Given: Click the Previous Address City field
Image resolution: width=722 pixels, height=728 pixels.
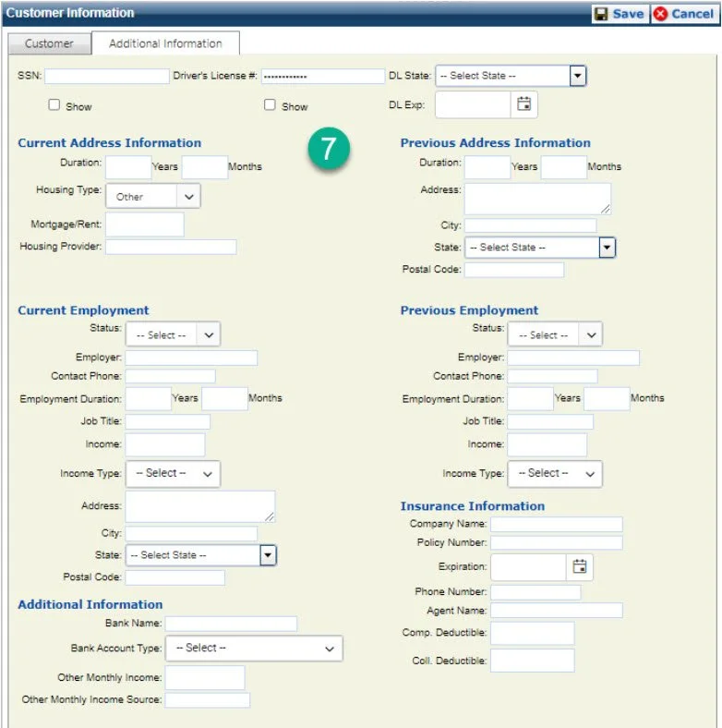Looking at the screenshot, I should 531,225.
